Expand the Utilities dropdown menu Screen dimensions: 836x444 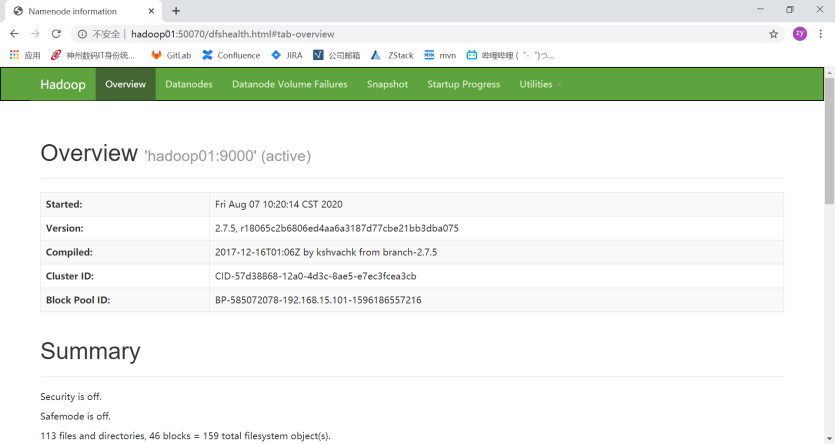pos(540,84)
